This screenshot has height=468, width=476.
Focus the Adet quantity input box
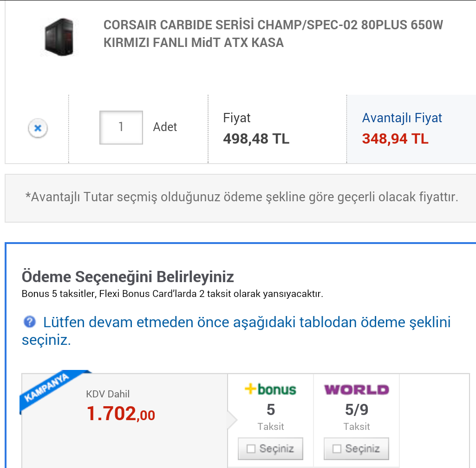coord(121,127)
